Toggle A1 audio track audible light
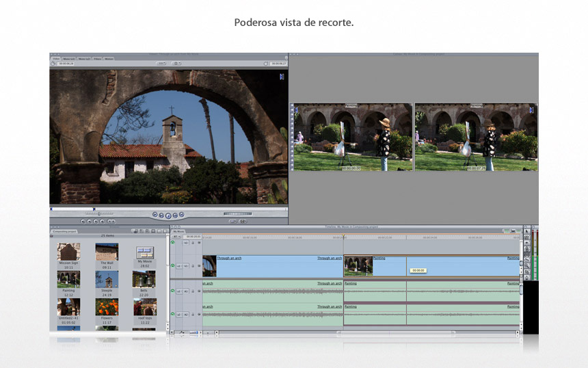 pyautogui.click(x=172, y=291)
